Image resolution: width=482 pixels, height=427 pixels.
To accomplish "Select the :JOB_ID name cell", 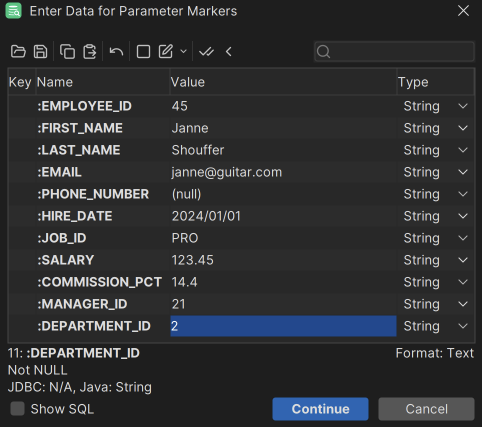I will [x=103, y=238].
